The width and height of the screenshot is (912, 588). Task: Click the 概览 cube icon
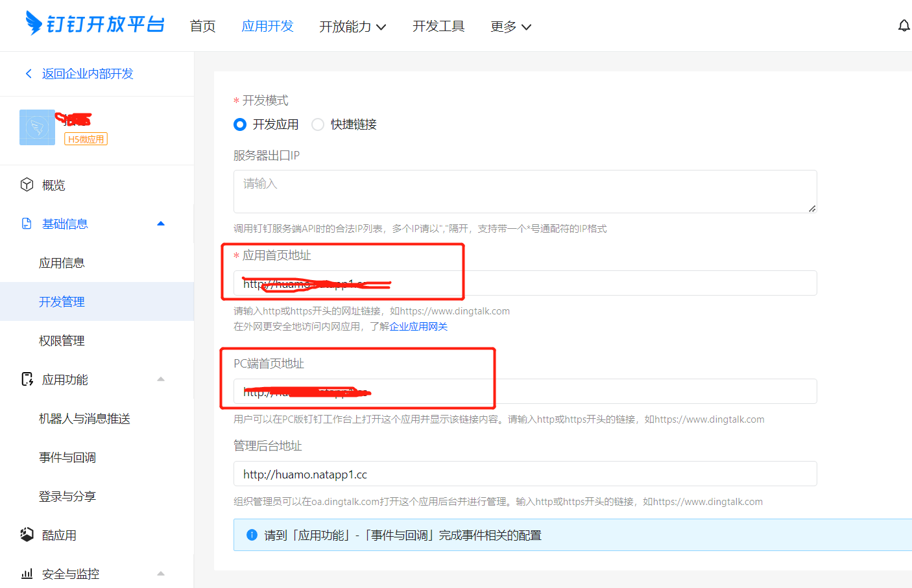pos(27,185)
